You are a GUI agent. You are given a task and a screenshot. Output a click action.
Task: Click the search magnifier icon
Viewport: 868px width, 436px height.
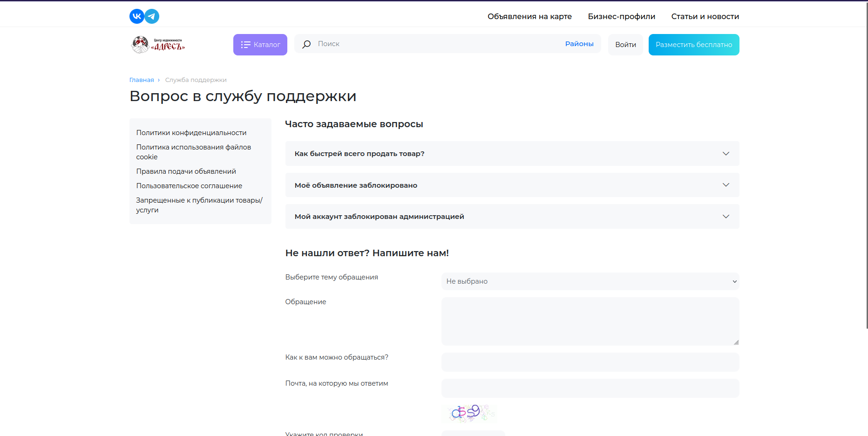tap(306, 44)
